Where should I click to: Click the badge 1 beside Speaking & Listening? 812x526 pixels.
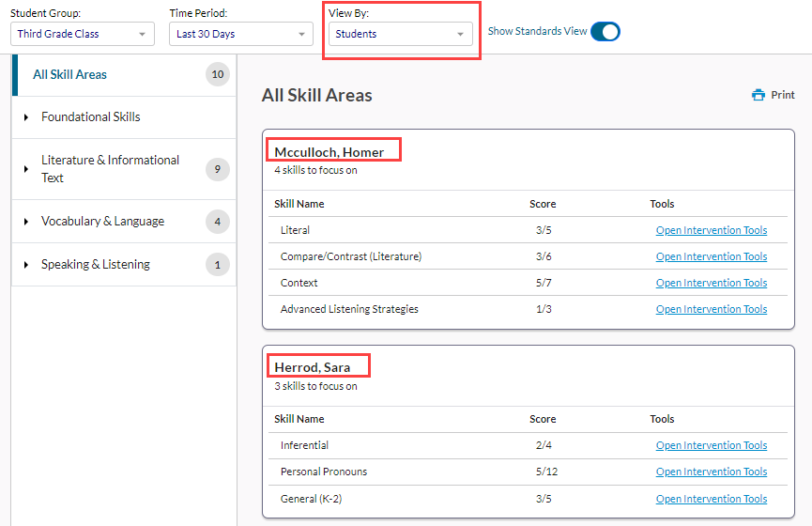click(218, 265)
